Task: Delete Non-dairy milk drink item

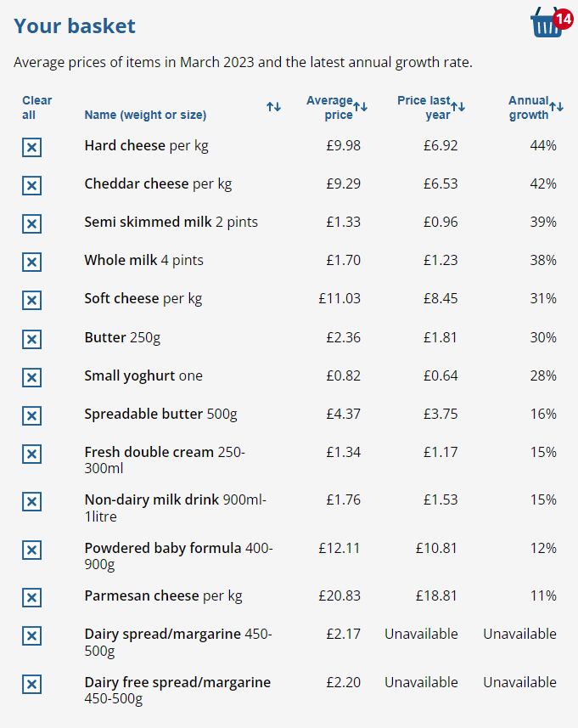Action: [x=31, y=501]
